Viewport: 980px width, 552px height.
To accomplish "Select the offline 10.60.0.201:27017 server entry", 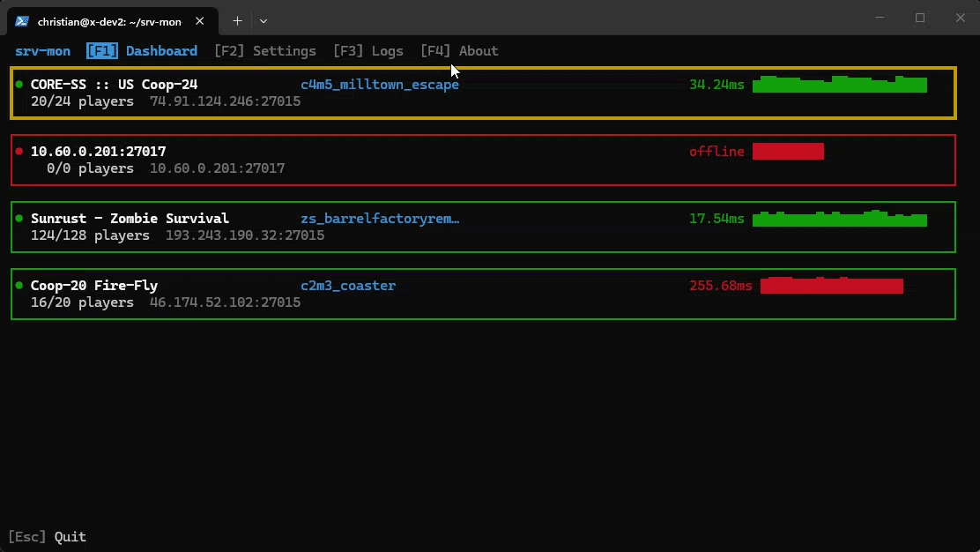I will (x=483, y=160).
